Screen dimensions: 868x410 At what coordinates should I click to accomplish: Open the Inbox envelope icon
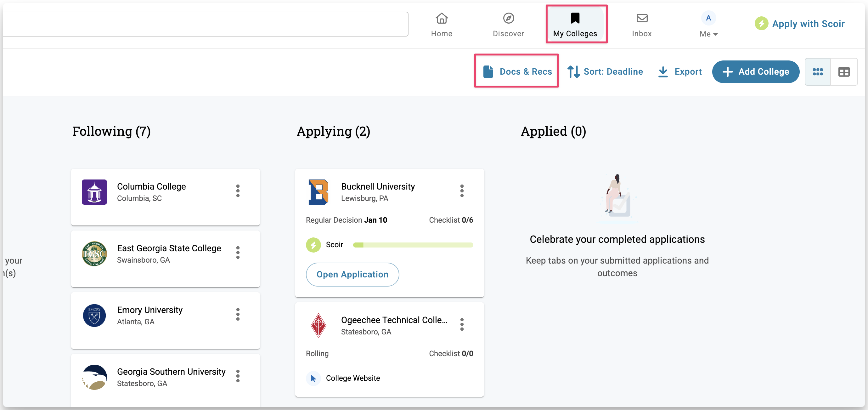(642, 18)
